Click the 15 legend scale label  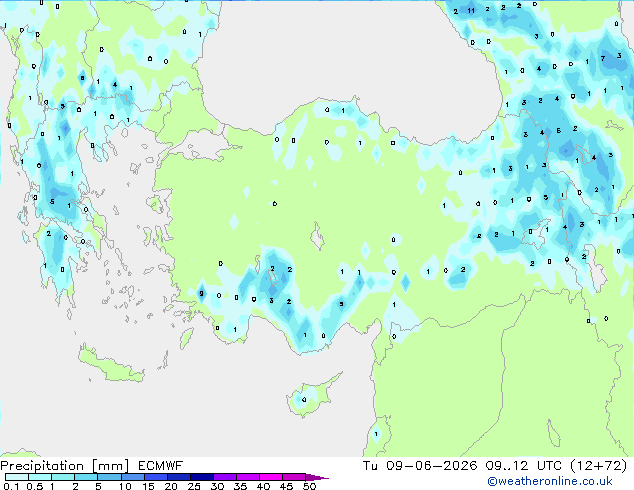pos(148,486)
